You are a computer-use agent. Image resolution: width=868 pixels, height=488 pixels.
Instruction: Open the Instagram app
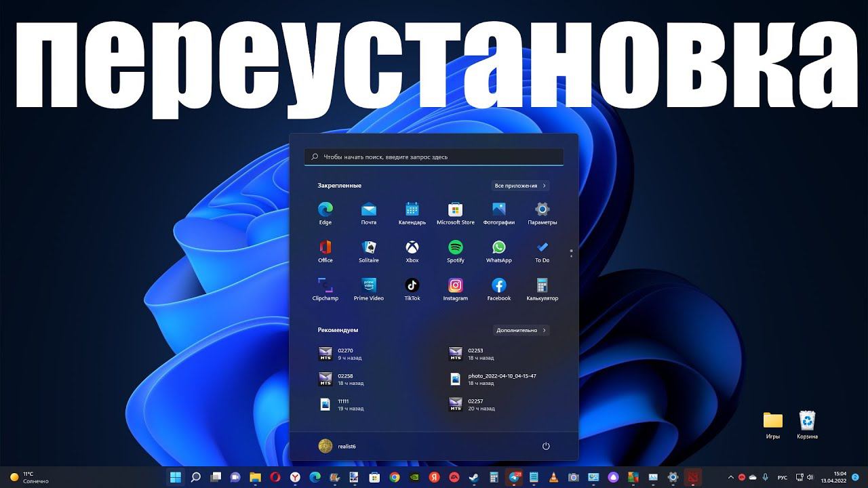pyautogui.click(x=456, y=289)
